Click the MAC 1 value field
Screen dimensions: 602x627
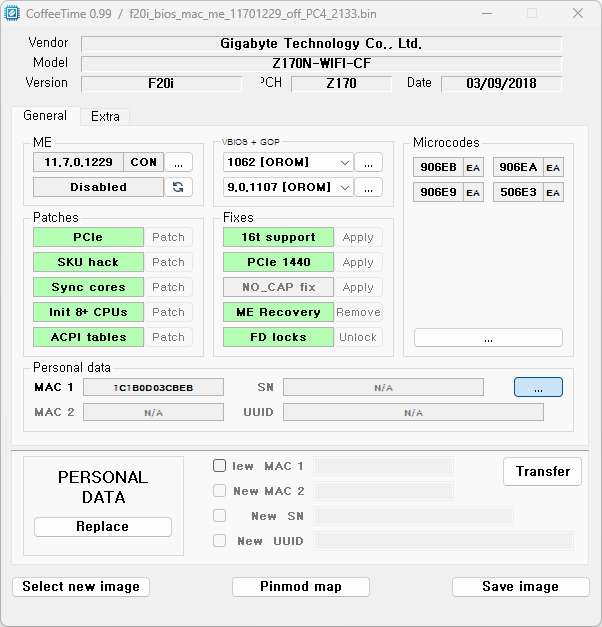(153, 387)
